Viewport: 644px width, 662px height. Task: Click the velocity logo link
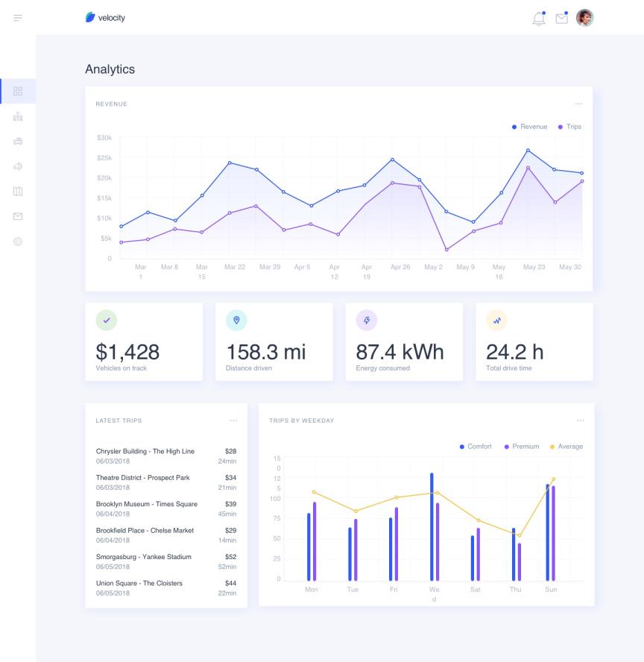click(106, 18)
